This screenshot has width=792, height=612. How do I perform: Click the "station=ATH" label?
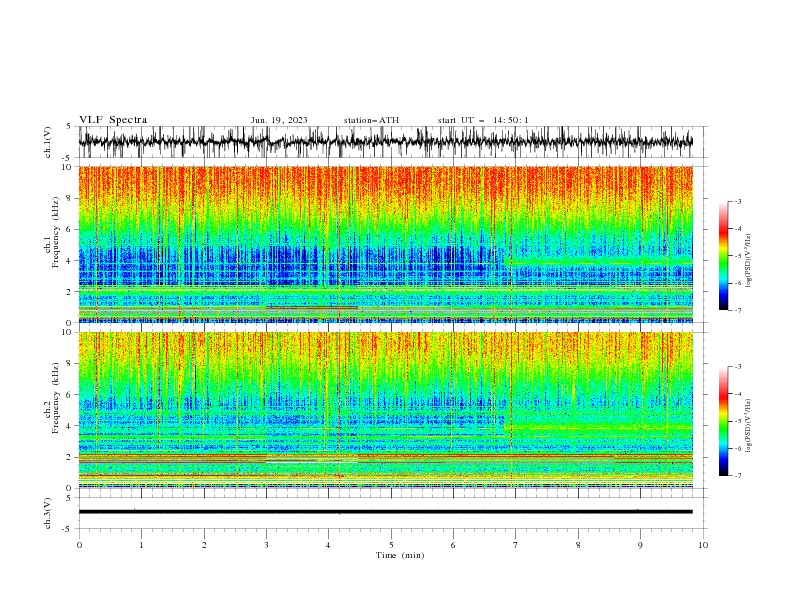[371, 120]
